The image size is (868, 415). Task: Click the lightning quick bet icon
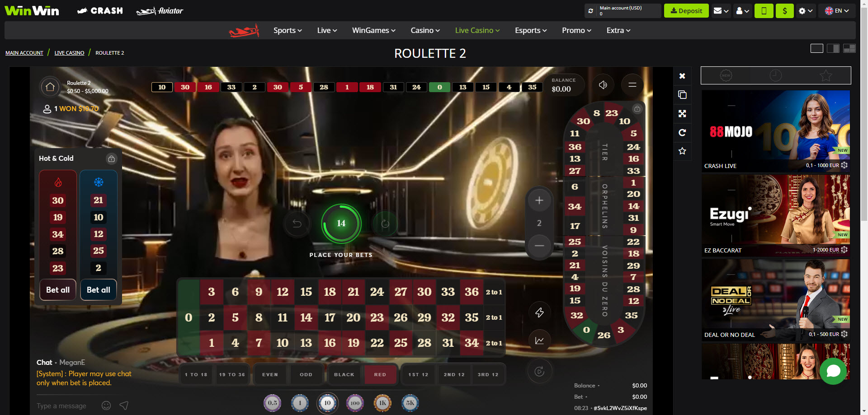[539, 312]
